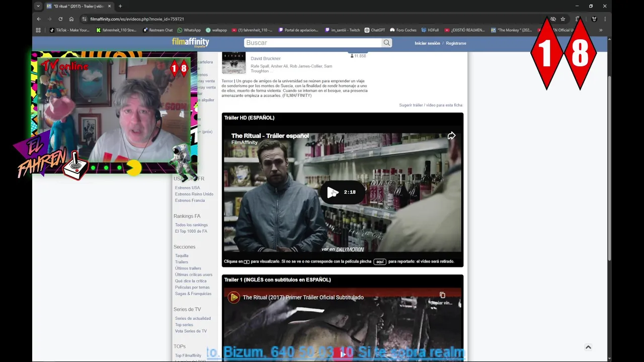Open Taquilla section link
Image resolution: width=644 pixels, height=362 pixels.
182,255
